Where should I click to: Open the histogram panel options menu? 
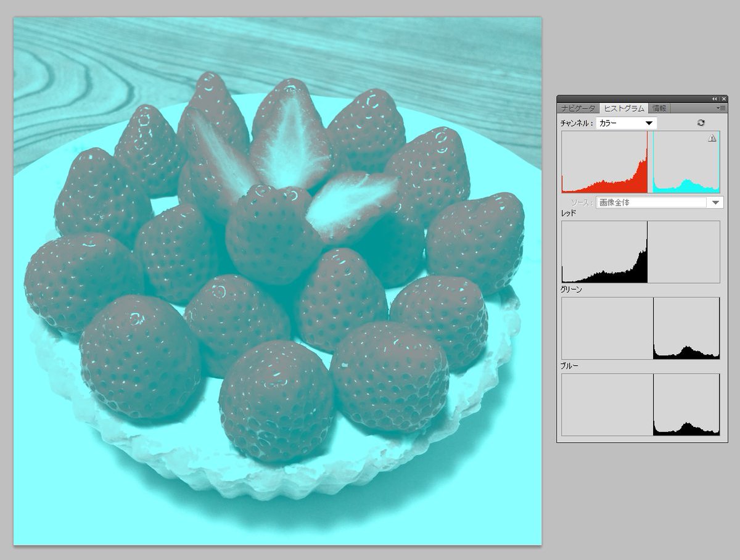[721, 108]
